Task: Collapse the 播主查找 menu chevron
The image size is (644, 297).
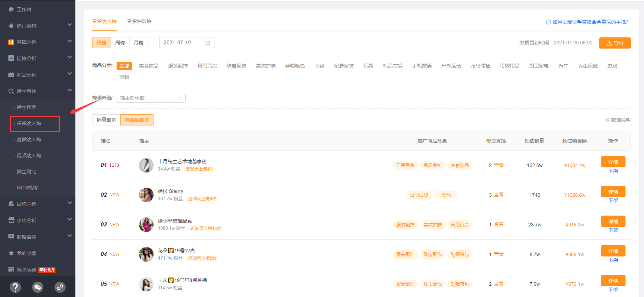Action: tap(69, 90)
